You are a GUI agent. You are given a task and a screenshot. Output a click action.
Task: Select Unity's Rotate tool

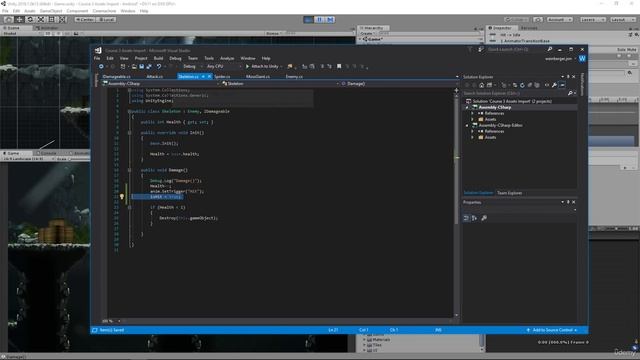[x=30, y=19]
